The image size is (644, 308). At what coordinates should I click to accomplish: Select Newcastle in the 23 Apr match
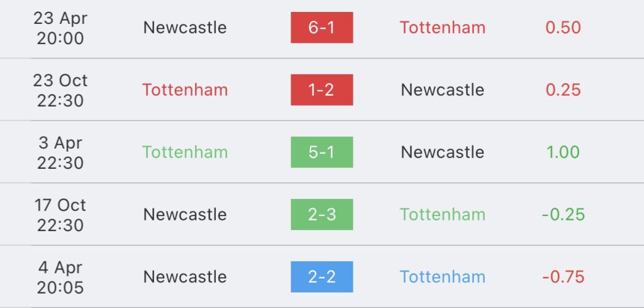[x=185, y=28]
